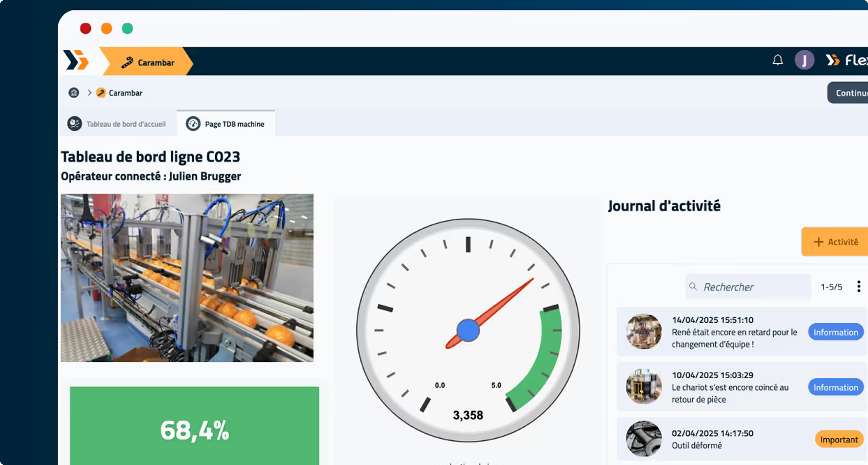Open thumbnail of the Outil déformé entry

click(644, 439)
